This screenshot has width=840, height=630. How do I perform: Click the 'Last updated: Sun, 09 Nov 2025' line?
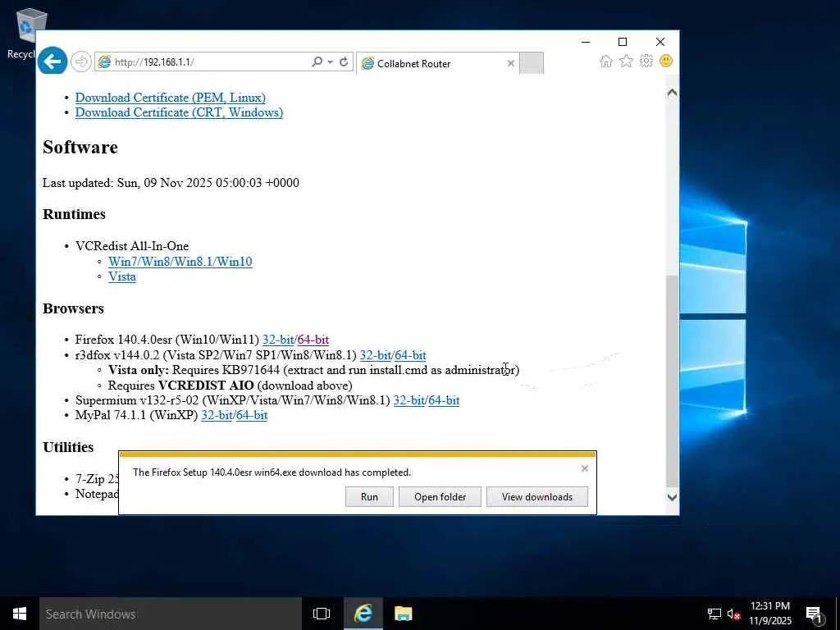point(171,183)
